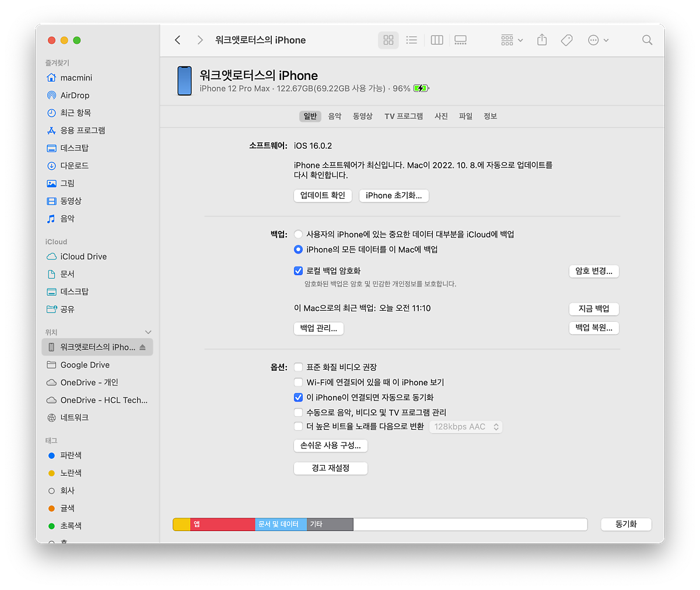Image resolution: width=700 pixels, height=590 pixels.
Task: Go forward with the right chevron
Action: coord(200,40)
